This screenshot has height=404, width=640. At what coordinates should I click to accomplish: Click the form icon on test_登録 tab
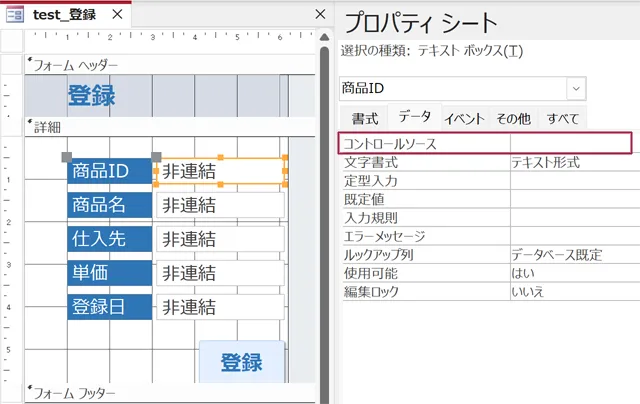click(16, 14)
